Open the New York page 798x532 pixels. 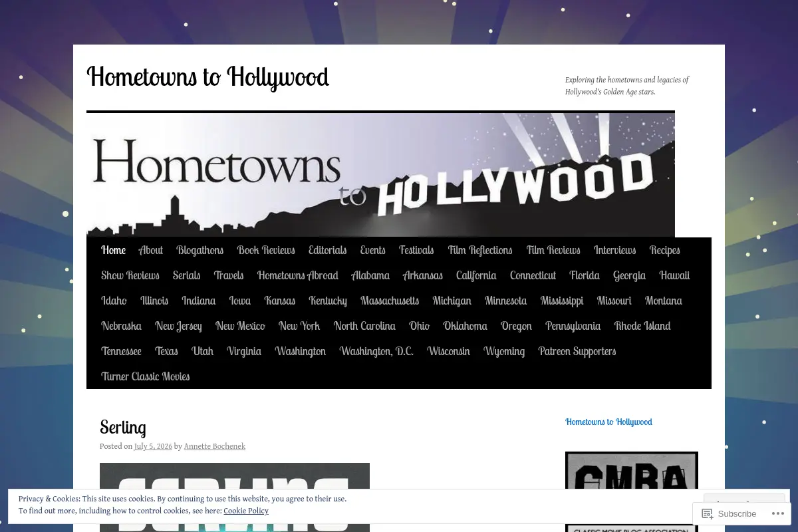(x=299, y=326)
